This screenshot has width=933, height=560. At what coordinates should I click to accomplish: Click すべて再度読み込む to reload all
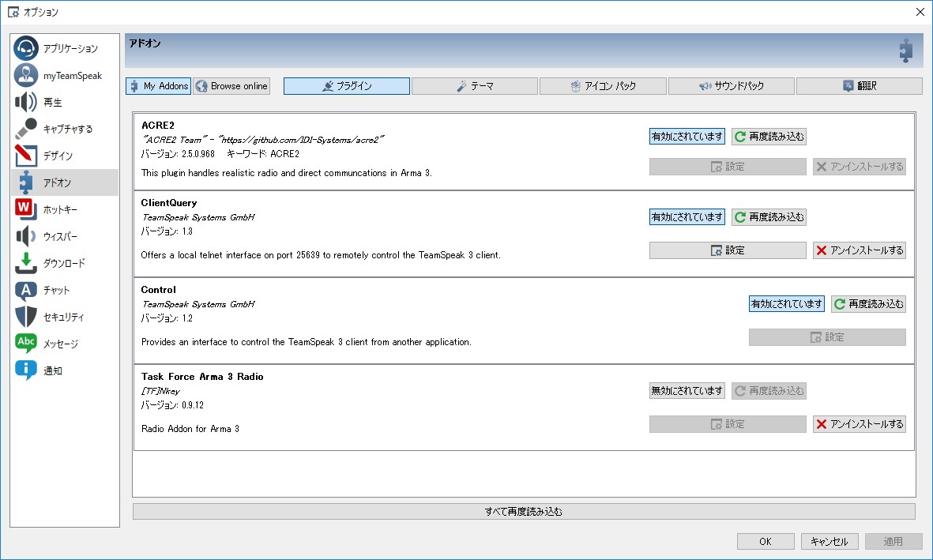524,512
